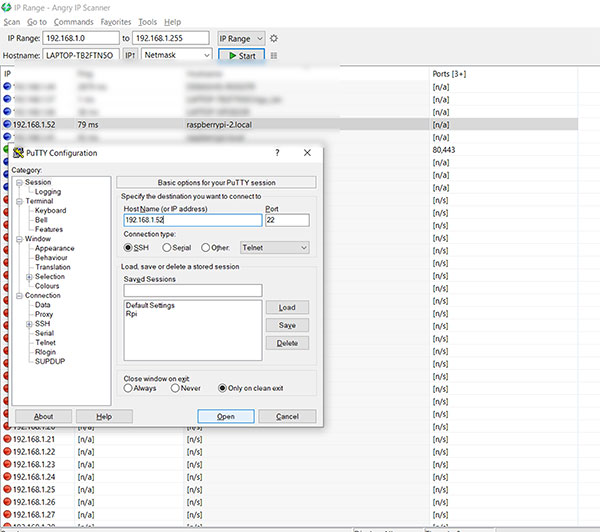Open the Scan menu
This screenshot has width=600, height=532.
[x=11, y=22]
